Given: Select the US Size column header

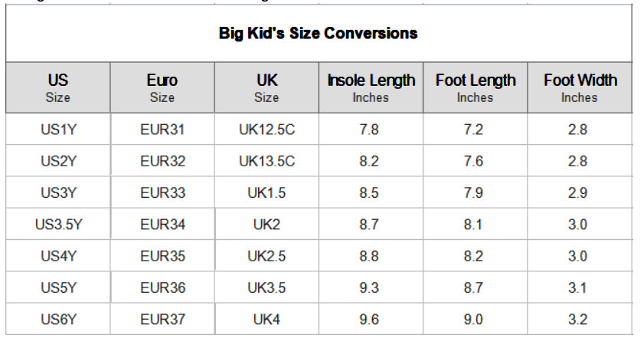Looking at the screenshot, I should click(x=57, y=88).
